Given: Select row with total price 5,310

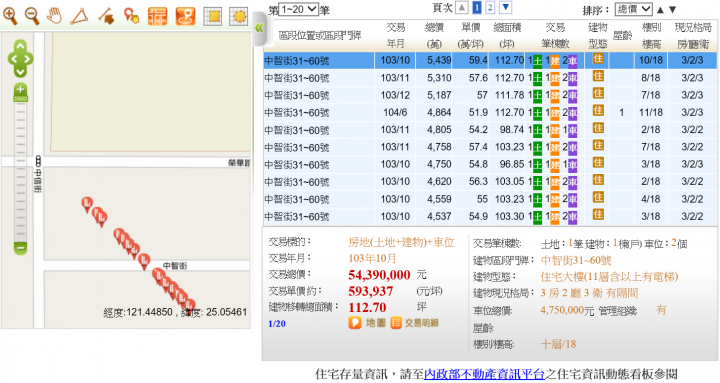Looking at the screenshot, I should pos(490,78).
